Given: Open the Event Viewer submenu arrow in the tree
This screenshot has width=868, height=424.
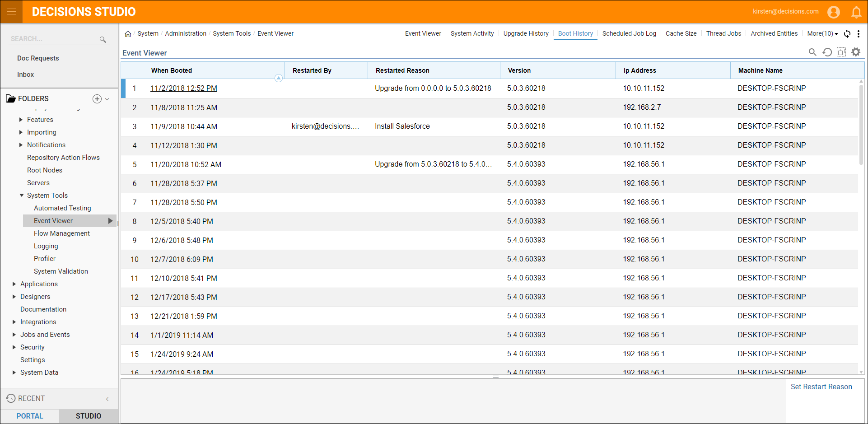Looking at the screenshot, I should coord(110,221).
